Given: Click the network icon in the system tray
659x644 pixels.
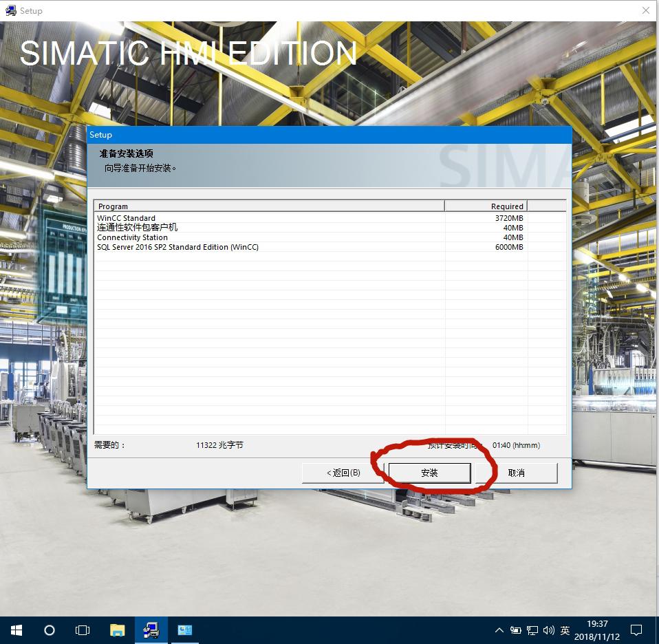Looking at the screenshot, I should pyautogui.click(x=532, y=630).
